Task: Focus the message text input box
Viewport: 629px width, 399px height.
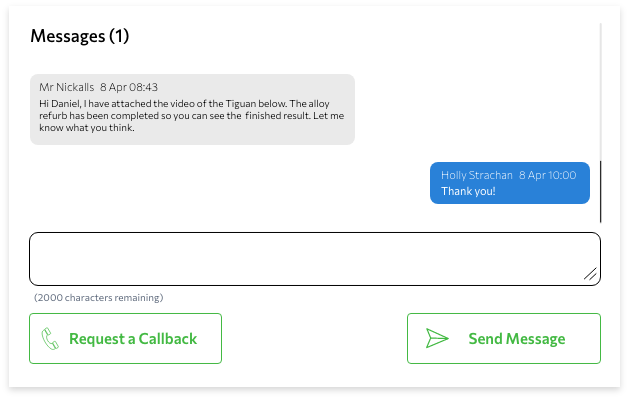Action: point(315,259)
